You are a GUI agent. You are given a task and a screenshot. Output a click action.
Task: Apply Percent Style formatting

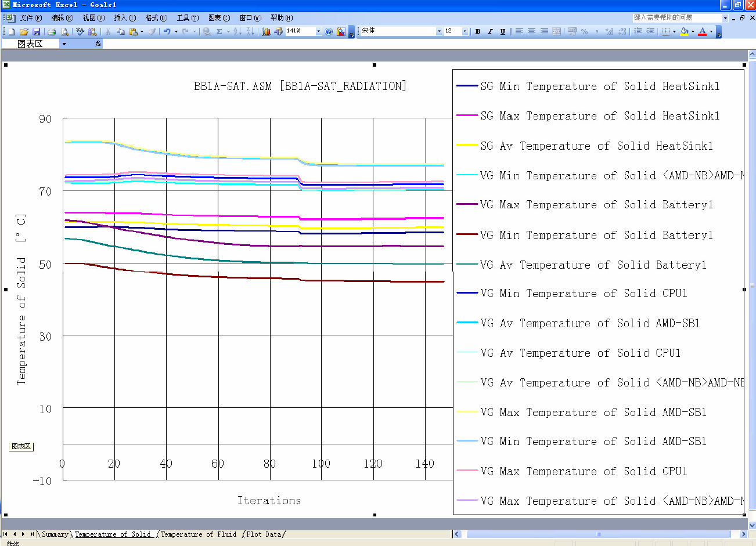[x=585, y=31]
